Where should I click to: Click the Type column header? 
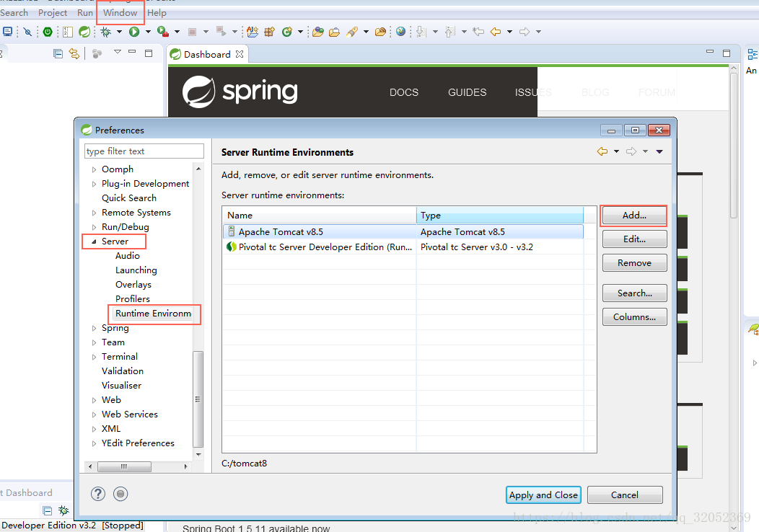coord(499,216)
